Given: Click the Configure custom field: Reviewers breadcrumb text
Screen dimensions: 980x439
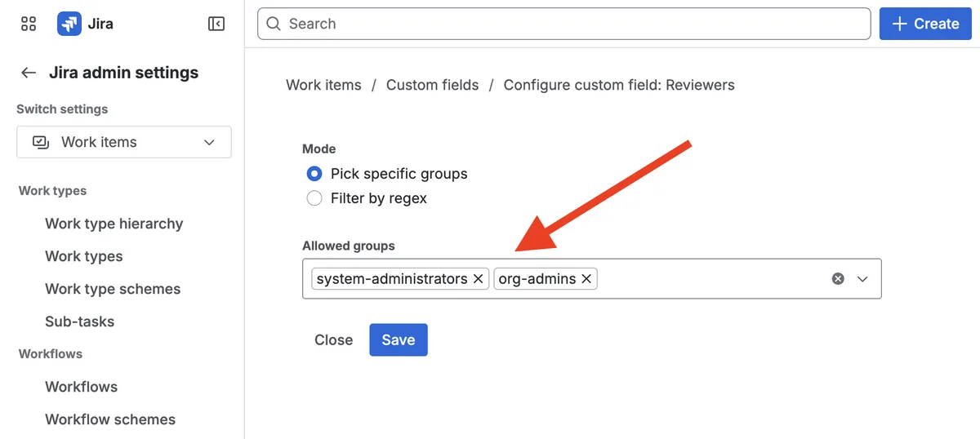Looking at the screenshot, I should point(619,85).
